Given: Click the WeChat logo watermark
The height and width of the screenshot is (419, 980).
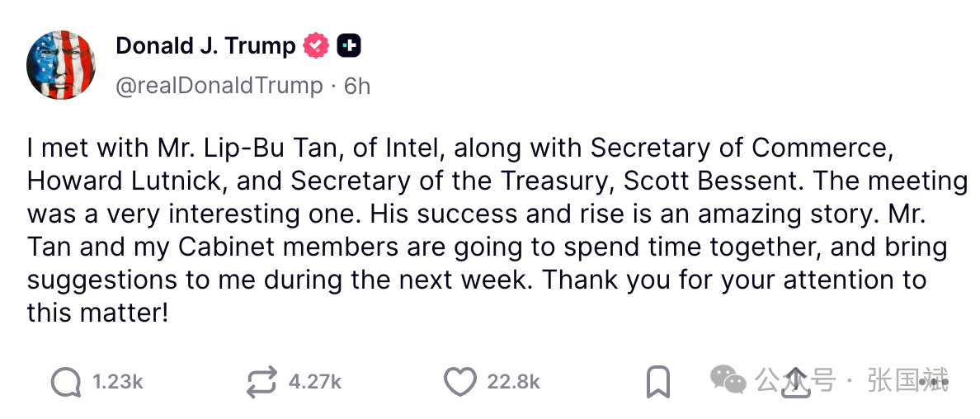Looking at the screenshot, I should (x=728, y=379).
